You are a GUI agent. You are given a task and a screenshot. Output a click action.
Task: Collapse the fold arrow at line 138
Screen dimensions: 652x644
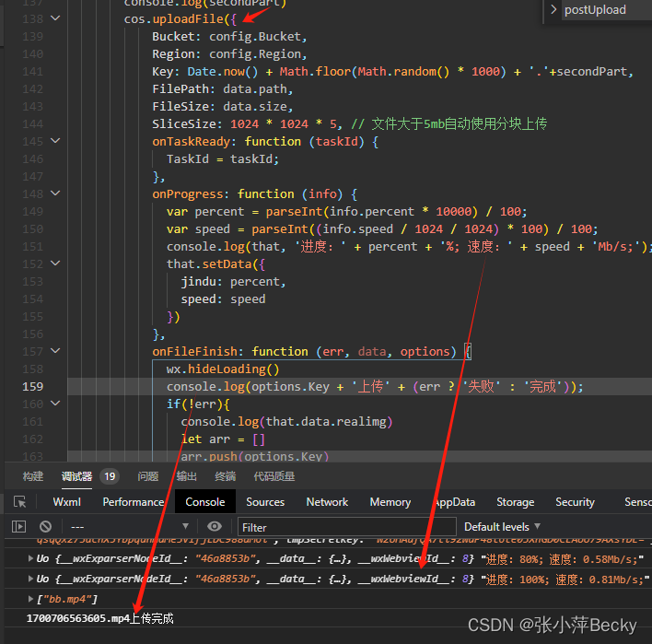point(55,18)
